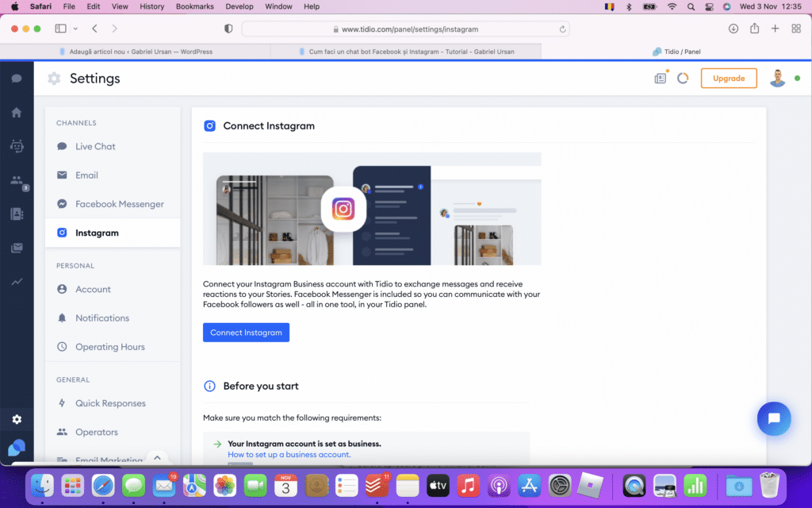Click the blue Connect Instagram button
The height and width of the screenshot is (508, 812).
246,333
